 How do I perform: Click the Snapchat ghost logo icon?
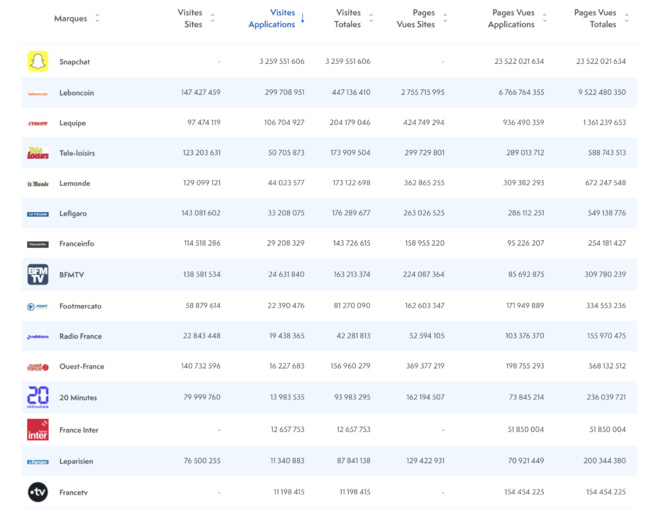[x=37, y=62]
